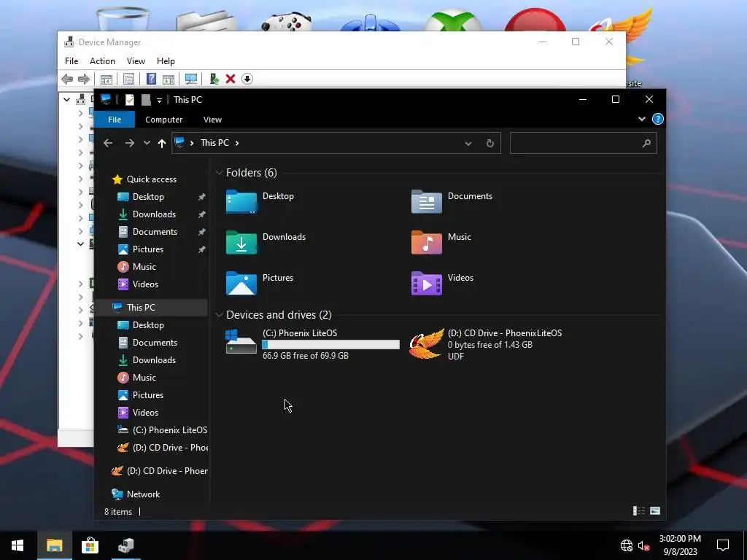The image size is (747, 560).
Task: Click the Update driver icon in Device Manager
Action: click(214, 79)
